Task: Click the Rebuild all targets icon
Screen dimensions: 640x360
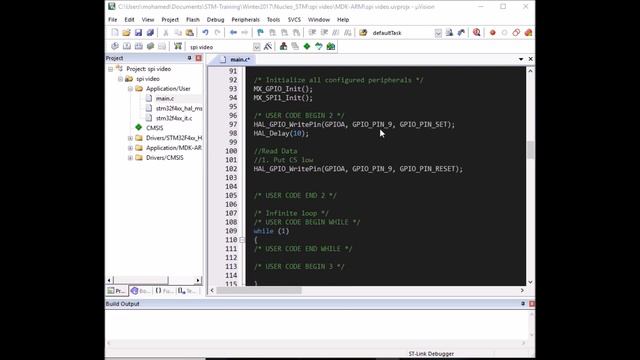Action: pos(139,47)
